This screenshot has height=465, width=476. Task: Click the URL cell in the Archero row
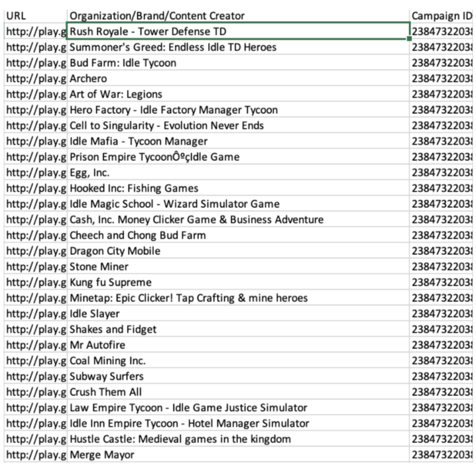point(35,79)
